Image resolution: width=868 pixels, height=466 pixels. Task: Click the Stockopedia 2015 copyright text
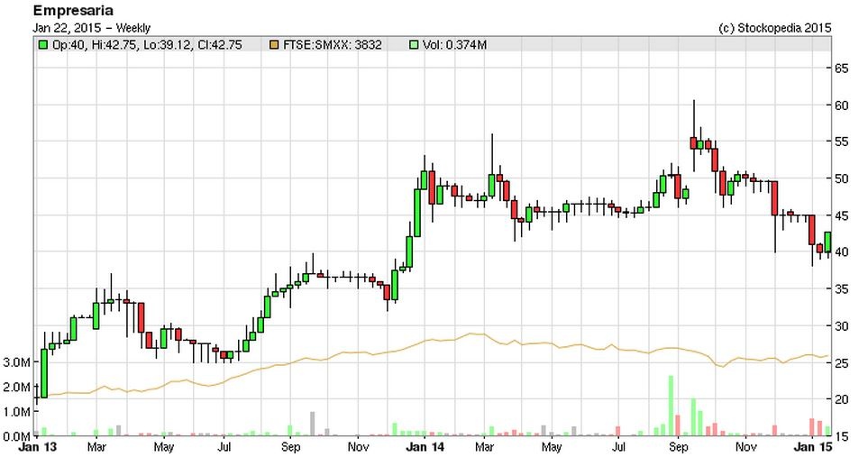775,28
